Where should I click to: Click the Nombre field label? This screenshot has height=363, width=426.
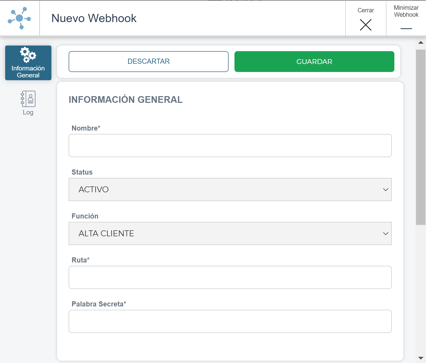click(x=86, y=128)
